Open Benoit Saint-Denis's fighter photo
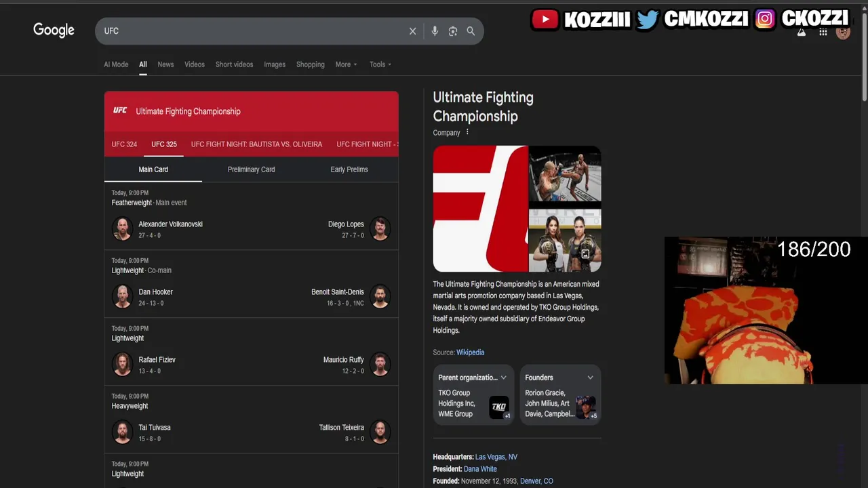This screenshot has height=488, width=868. [x=380, y=297]
